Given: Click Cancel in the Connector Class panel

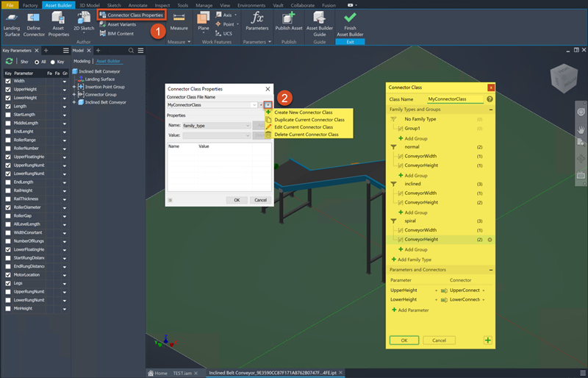Looking at the screenshot, I should (x=439, y=340).
